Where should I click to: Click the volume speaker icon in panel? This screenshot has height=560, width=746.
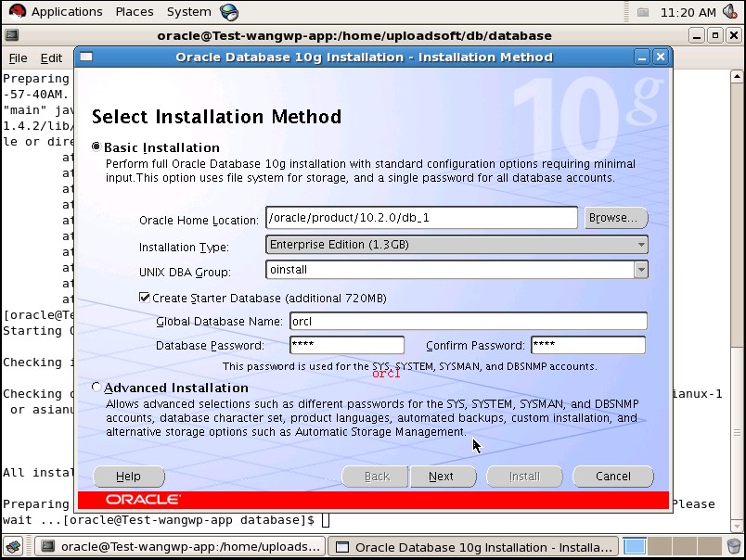(732, 12)
